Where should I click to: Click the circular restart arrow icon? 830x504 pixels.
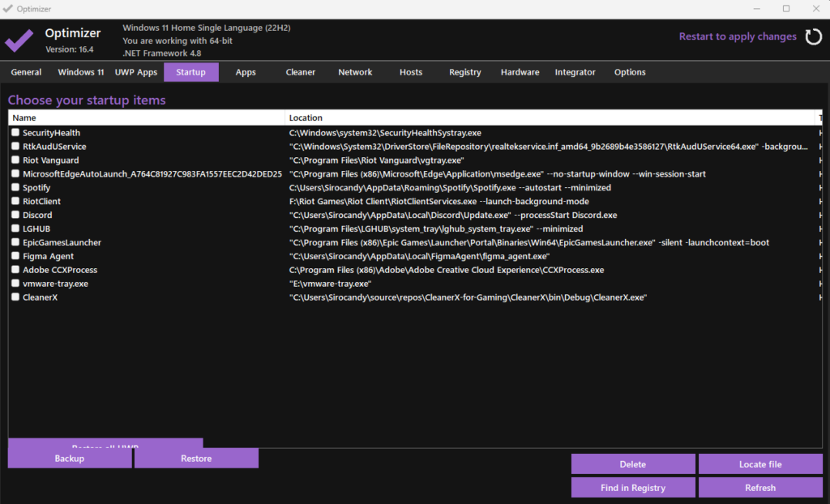[812, 36]
